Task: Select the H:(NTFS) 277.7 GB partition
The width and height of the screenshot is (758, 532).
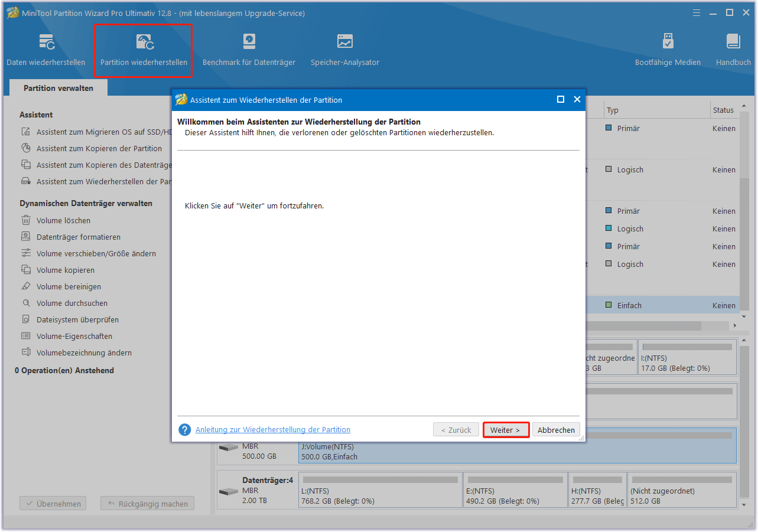Action: pyautogui.click(x=597, y=489)
